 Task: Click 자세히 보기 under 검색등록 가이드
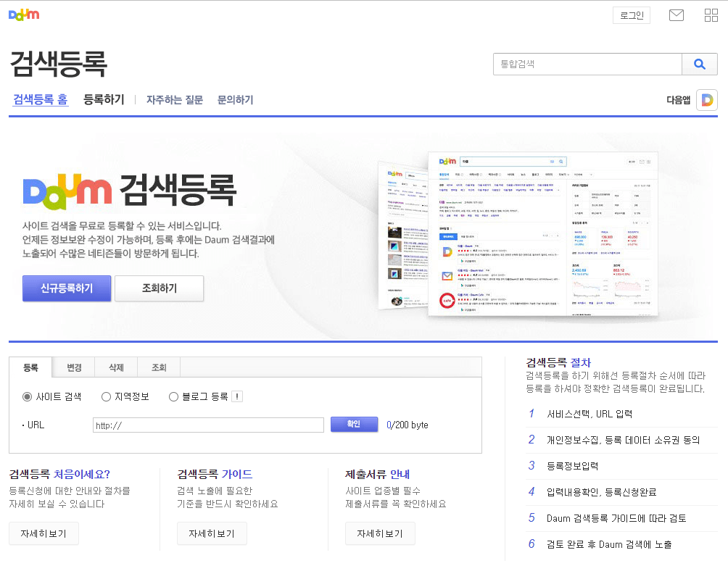pyautogui.click(x=212, y=533)
